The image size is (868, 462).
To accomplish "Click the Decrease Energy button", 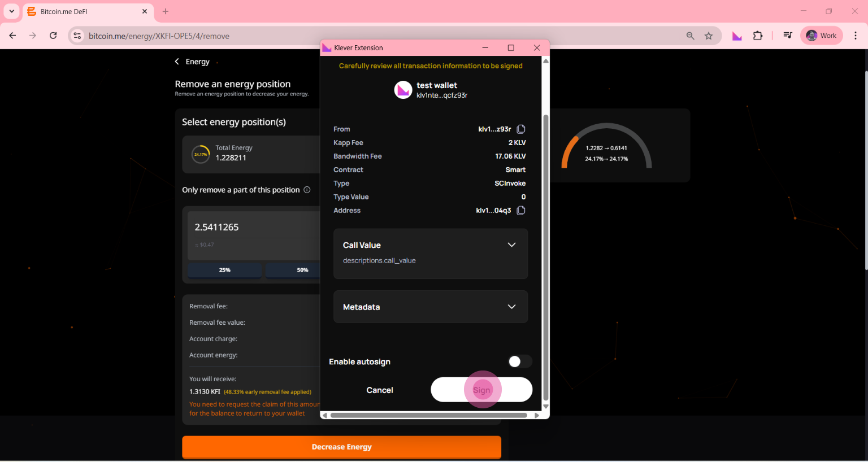I will 341,447.
